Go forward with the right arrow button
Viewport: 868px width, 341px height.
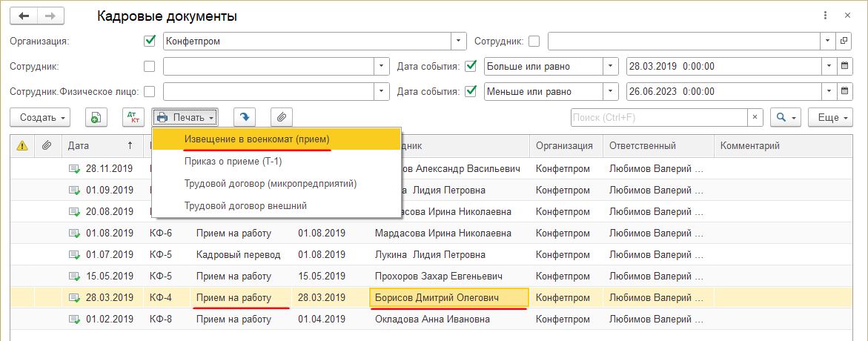50,16
